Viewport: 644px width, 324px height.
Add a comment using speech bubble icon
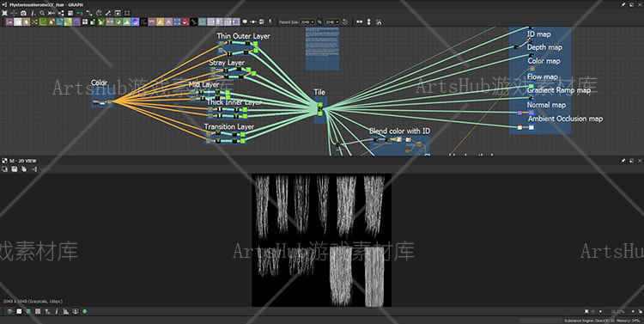245,21
